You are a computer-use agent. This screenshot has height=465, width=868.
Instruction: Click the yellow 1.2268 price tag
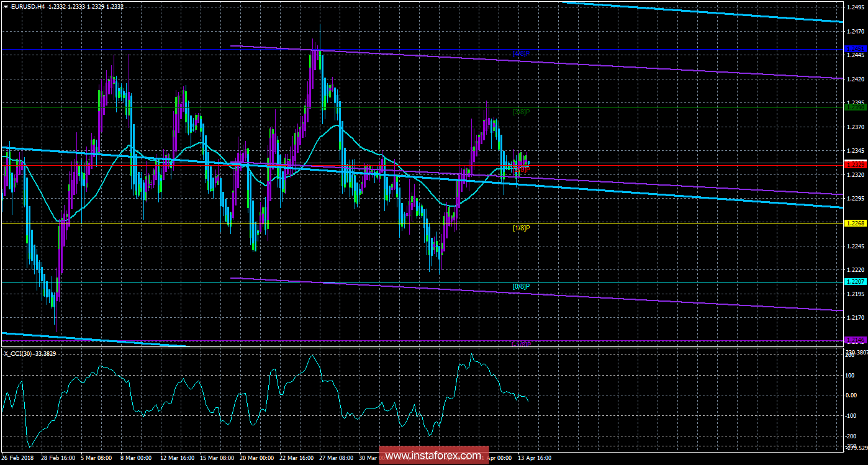click(x=855, y=223)
